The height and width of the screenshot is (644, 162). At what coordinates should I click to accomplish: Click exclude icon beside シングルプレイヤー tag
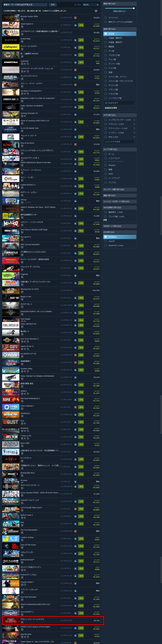134,120
